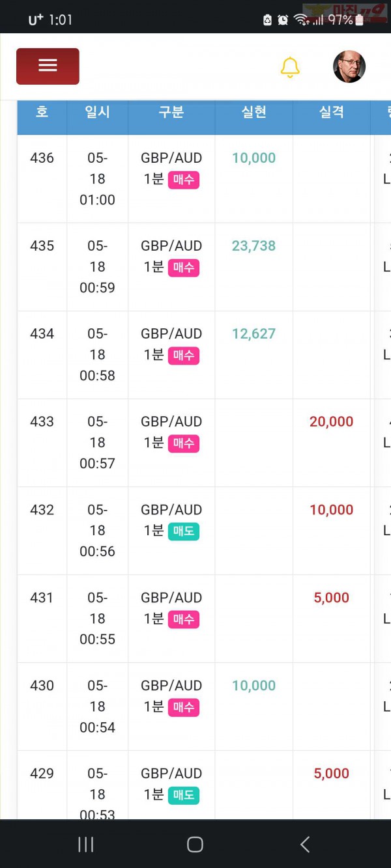
Task: Tap the 매도 badge in row 429
Action: click(x=184, y=795)
